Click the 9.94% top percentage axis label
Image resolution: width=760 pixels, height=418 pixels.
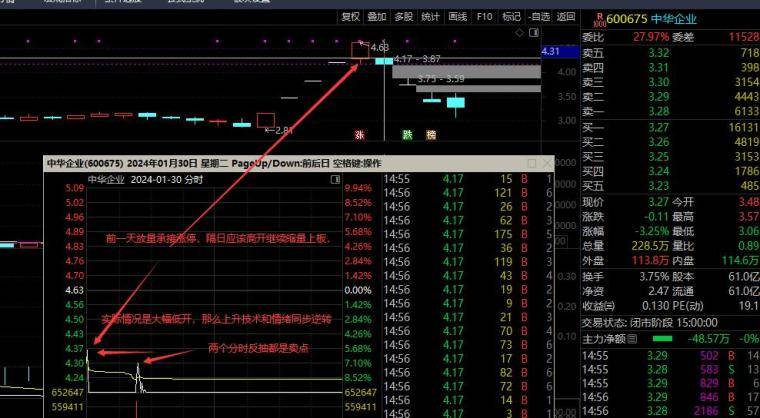click(358, 188)
